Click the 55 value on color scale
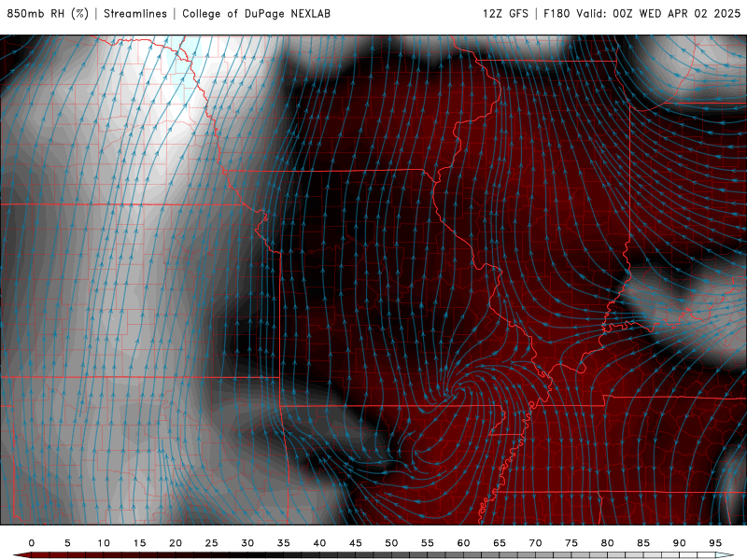 point(428,543)
